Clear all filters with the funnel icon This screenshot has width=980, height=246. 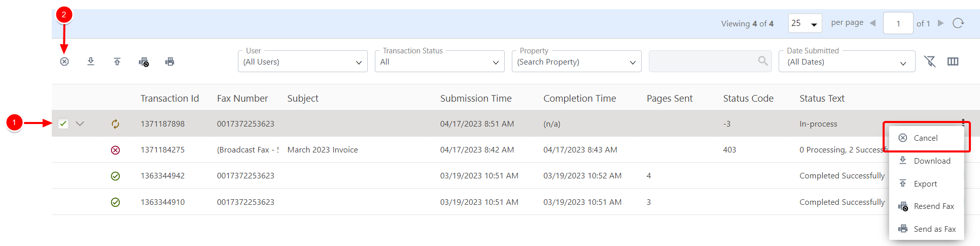[930, 61]
